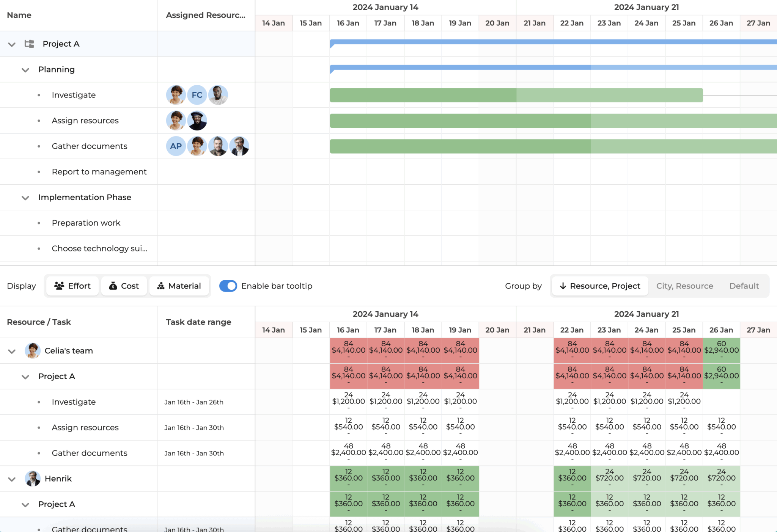Viewport: 777px width, 532px height.
Task: Collapse the Henrik resource row
Action: click(x=12, y=479)
